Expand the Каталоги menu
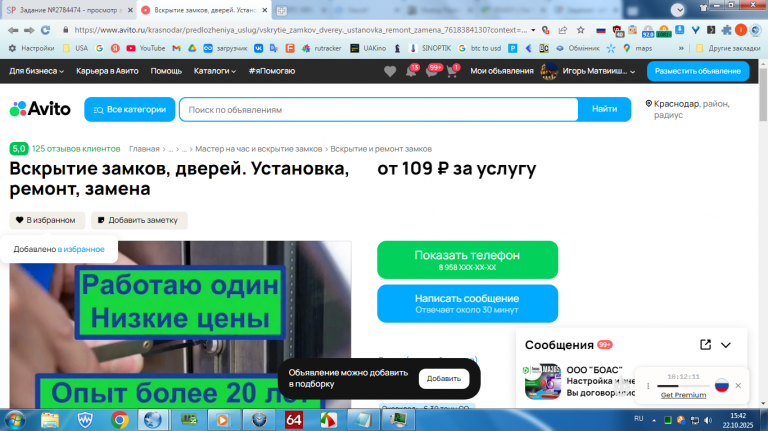Screen dimensions: 768x431 (x=215, y=71)
